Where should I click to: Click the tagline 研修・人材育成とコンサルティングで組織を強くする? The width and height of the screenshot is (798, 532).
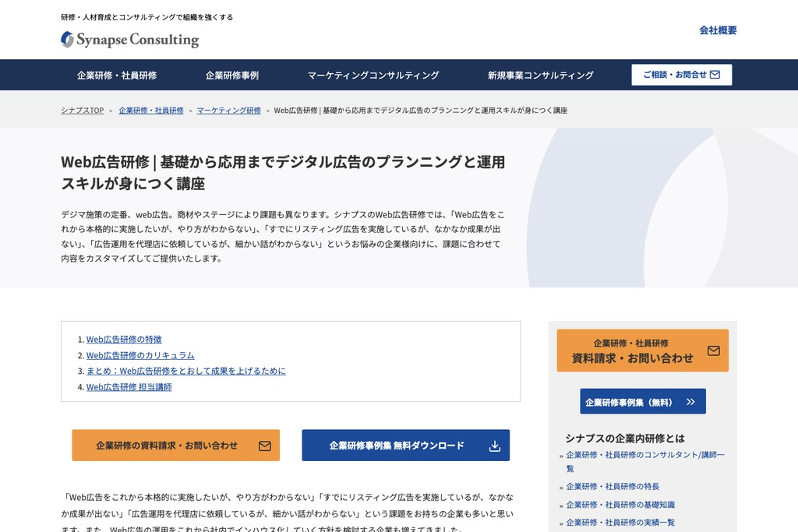click(147, 17)
